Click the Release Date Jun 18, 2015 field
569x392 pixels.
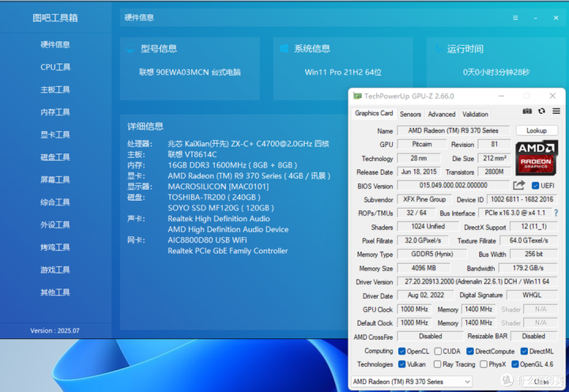[419, 172]
